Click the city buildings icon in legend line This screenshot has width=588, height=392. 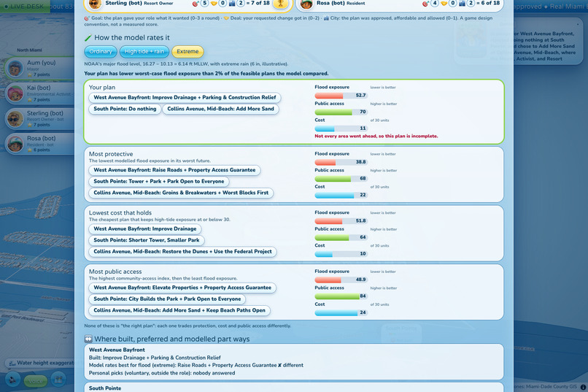pos(326,18)
